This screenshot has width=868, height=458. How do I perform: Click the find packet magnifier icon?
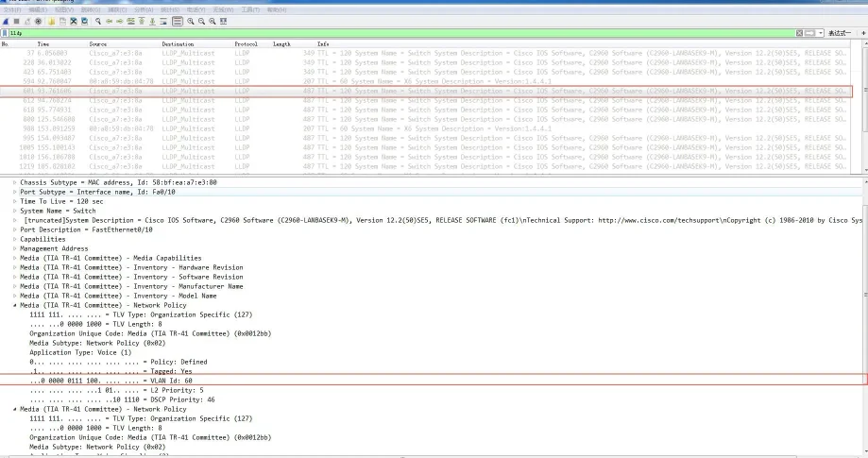(98, 21)
